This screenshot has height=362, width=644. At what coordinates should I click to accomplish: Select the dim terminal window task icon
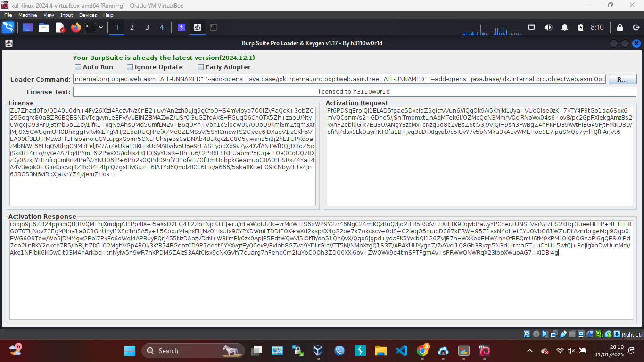[x=214, y=27]
